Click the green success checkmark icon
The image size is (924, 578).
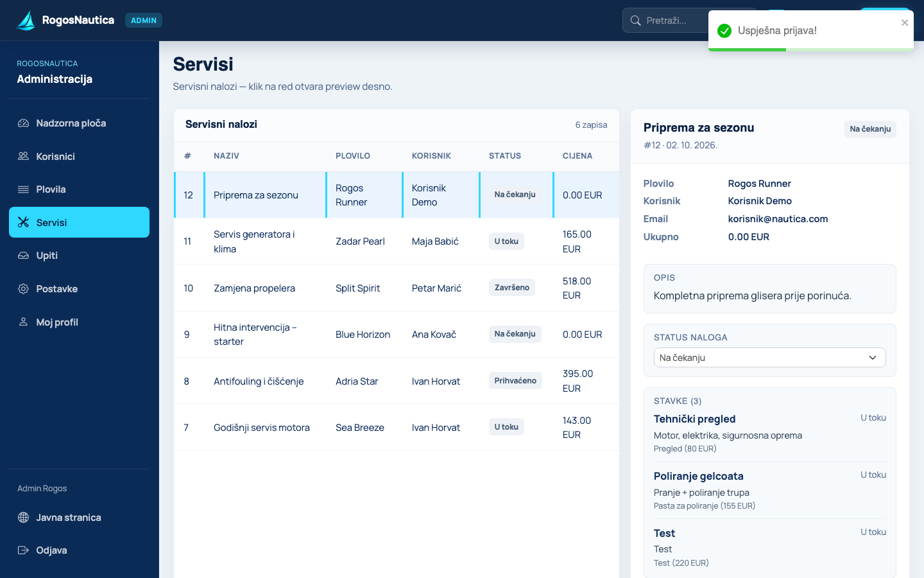click(x=724, y=31)
